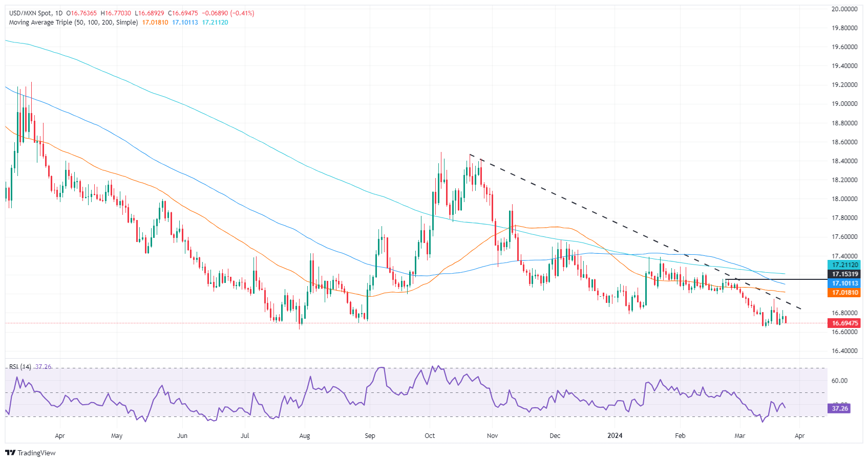Screen dimensions: 868x462
Task: Click the blue 17.10113 moving average value
Action: (185, 23)
